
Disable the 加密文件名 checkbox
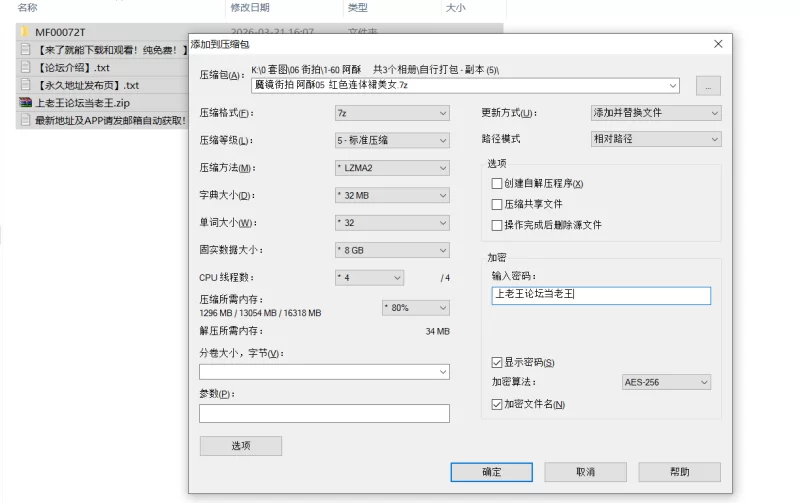(x=497, y=404)
